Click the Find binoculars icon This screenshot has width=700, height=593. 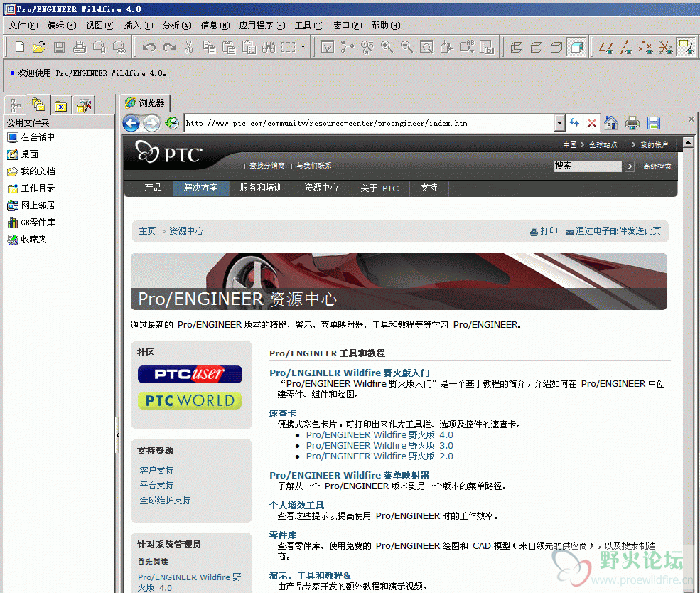(x=269, y=47)
